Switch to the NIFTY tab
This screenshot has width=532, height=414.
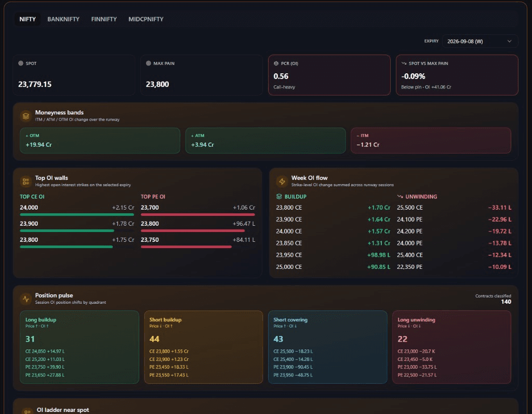coord(28,19)
